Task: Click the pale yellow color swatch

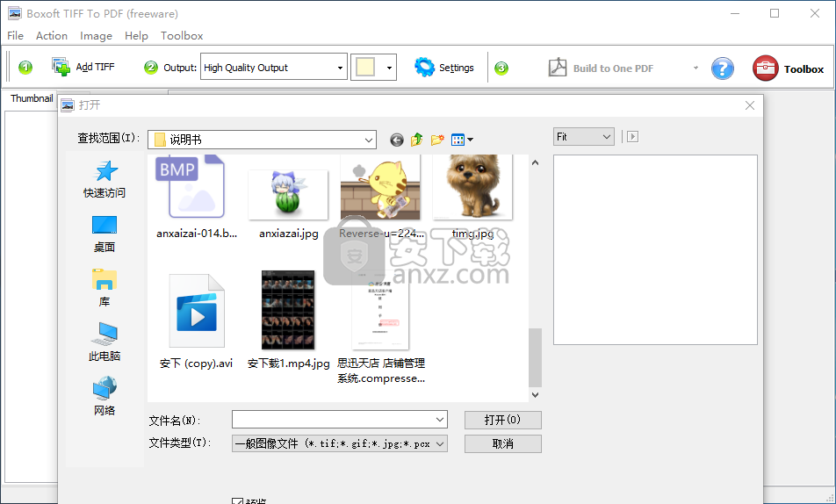Action: click(365, 68)
